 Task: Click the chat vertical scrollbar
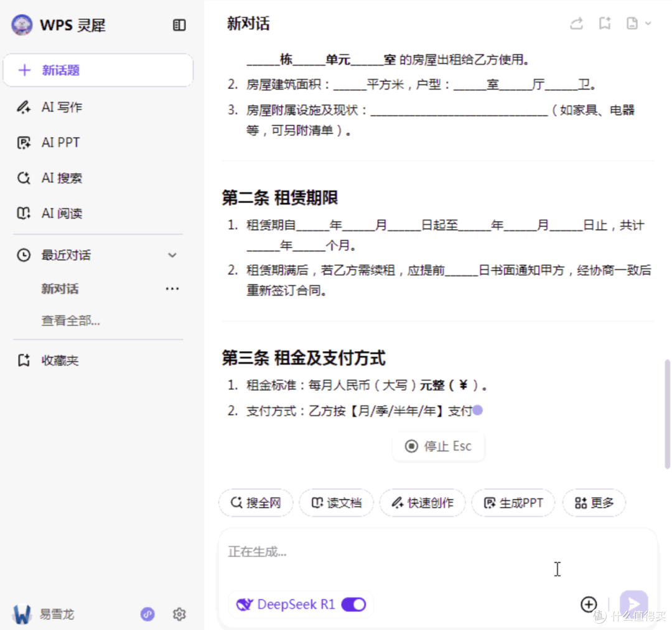click(667, 414)
